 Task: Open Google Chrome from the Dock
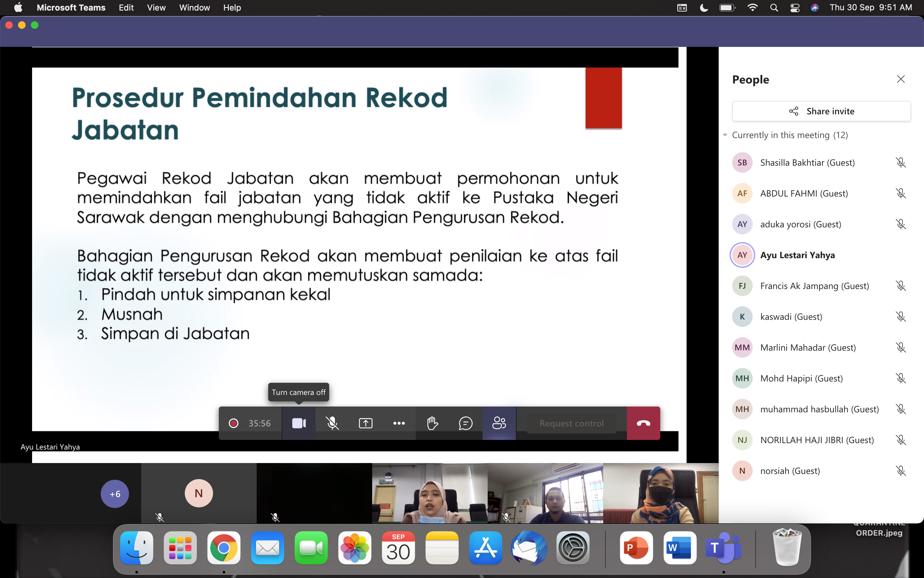click(x=224, y=548)
